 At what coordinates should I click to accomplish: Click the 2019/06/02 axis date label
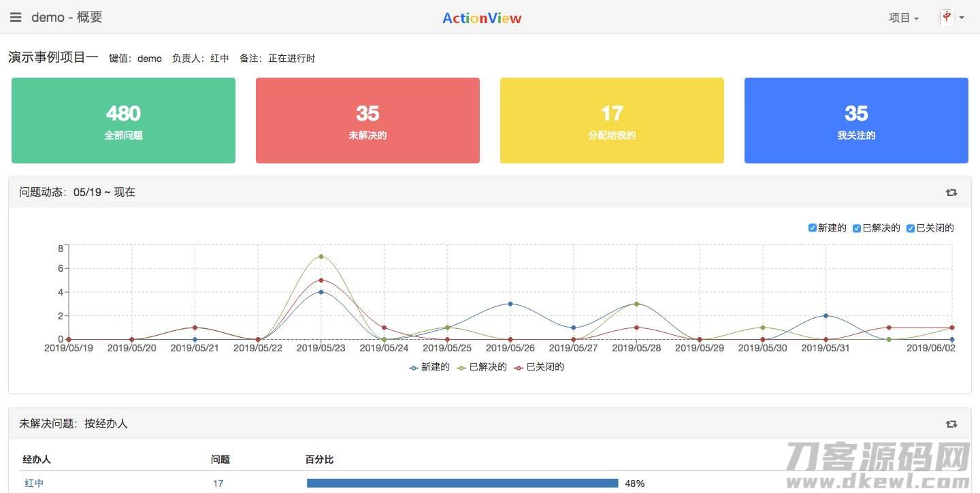931,348
